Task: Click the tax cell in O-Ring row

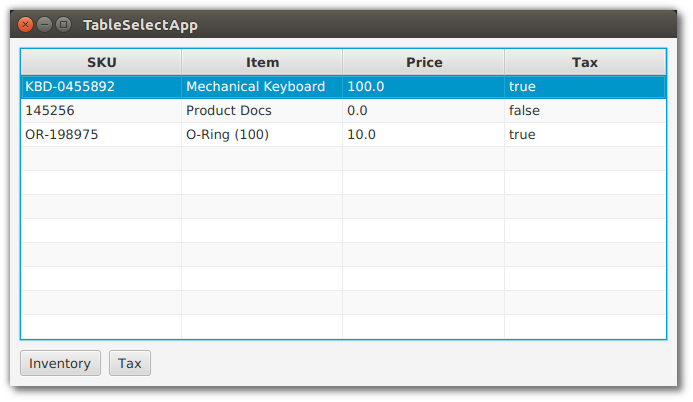Action: point(522,135)
